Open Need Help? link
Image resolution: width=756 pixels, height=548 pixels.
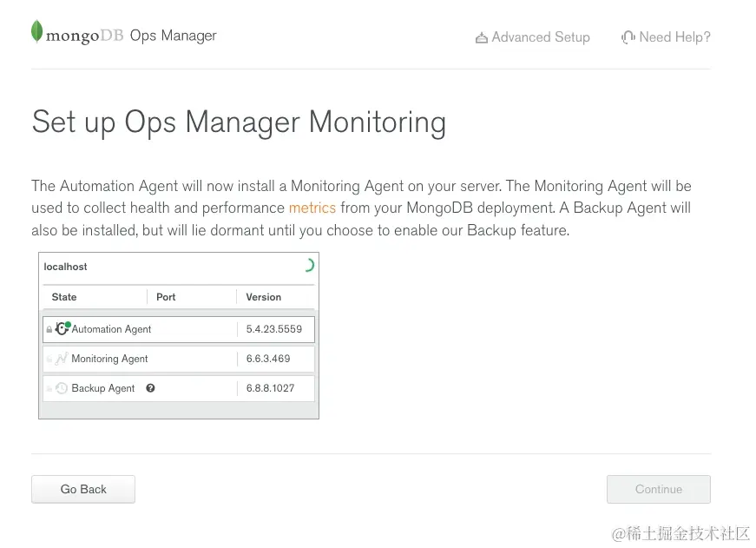pos(666,37)
